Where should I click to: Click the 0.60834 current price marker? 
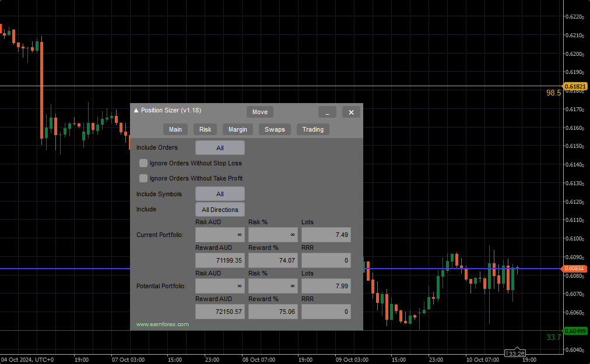click(576, 268)
